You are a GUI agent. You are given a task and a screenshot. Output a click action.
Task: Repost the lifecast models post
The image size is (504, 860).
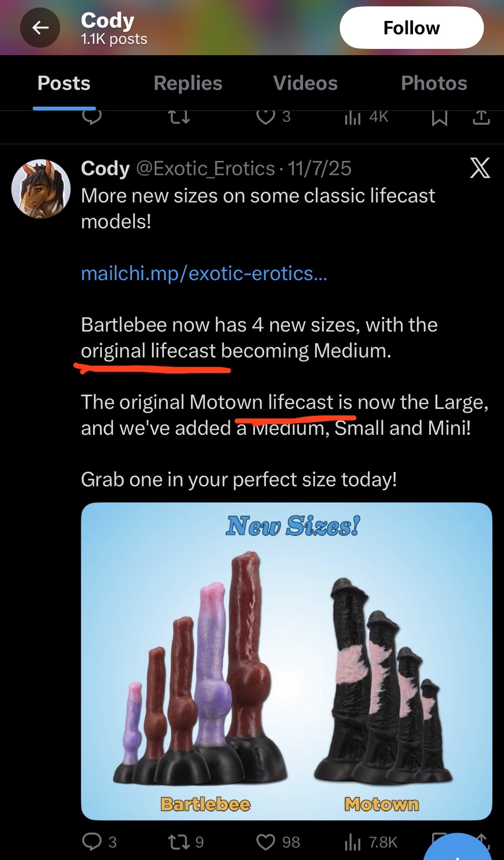point(185,842)
